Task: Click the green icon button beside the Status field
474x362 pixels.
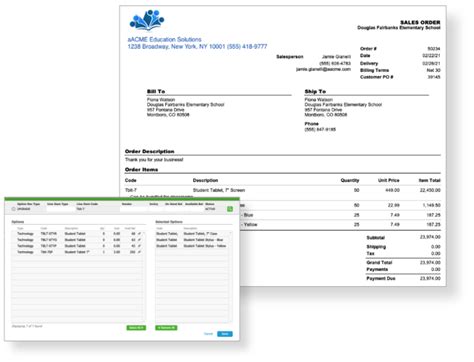Action: pyautogui.click(x=230, y=209)
